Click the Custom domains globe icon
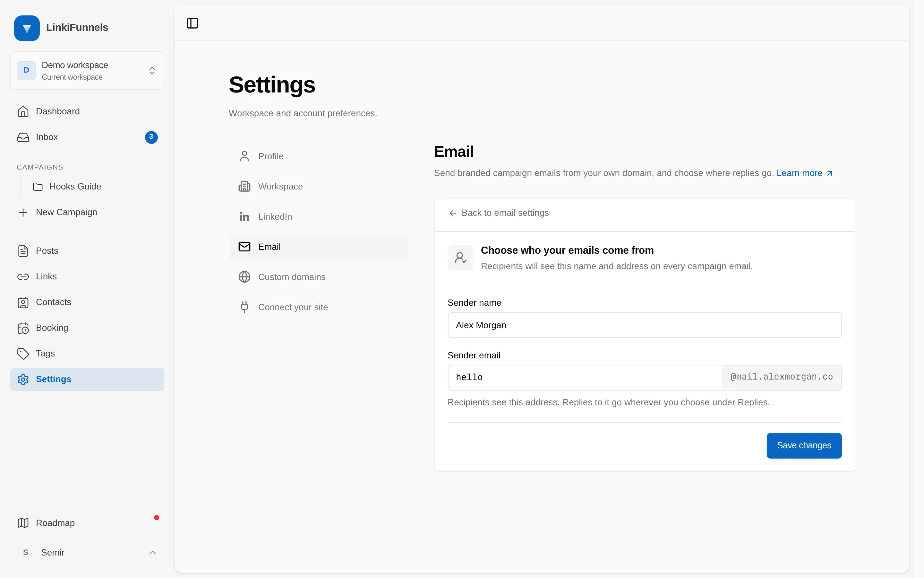Image resolution: width=924 pixels, height=578 pixels. tap(244, 277)
